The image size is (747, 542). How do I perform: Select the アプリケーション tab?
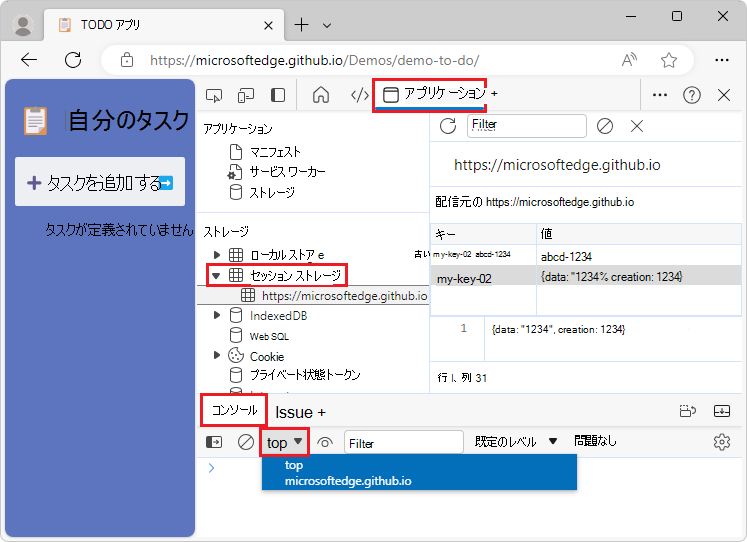coord(434,94)
